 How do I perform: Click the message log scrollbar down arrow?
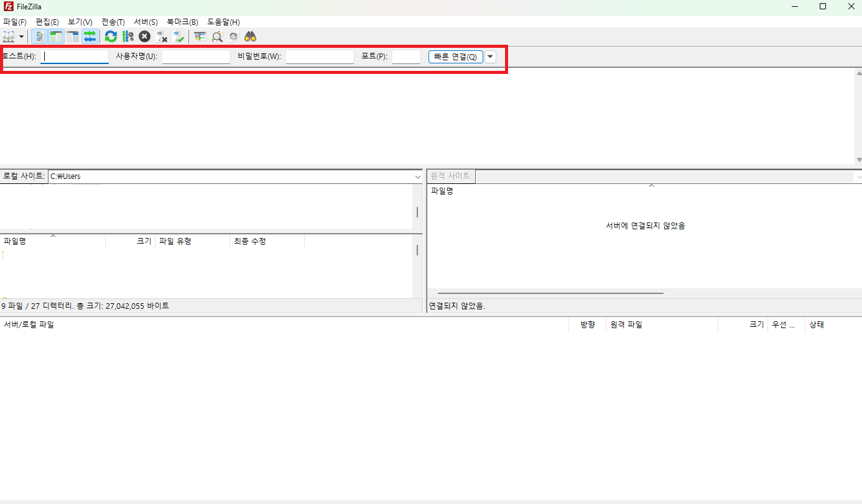click(858, 159)
